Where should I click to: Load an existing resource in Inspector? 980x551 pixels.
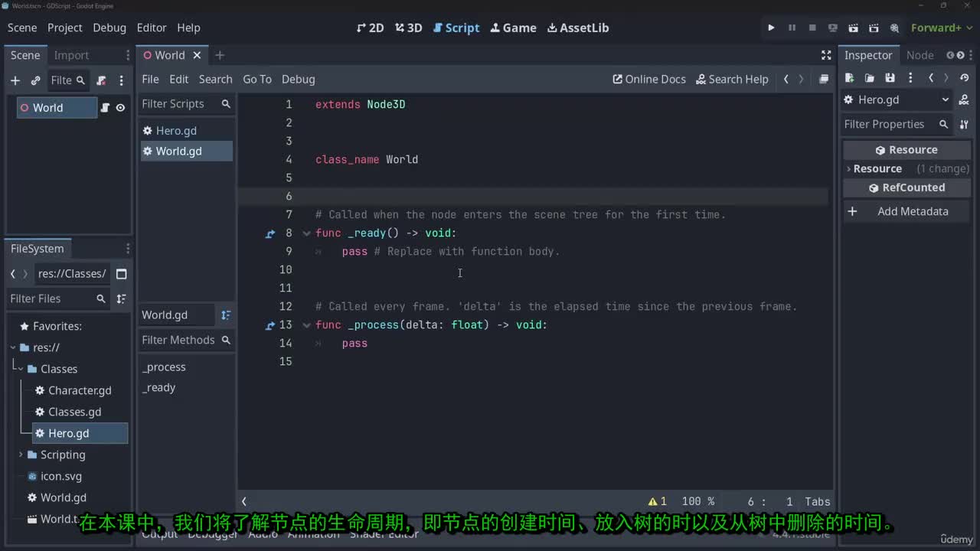click(x=870, y=78)
